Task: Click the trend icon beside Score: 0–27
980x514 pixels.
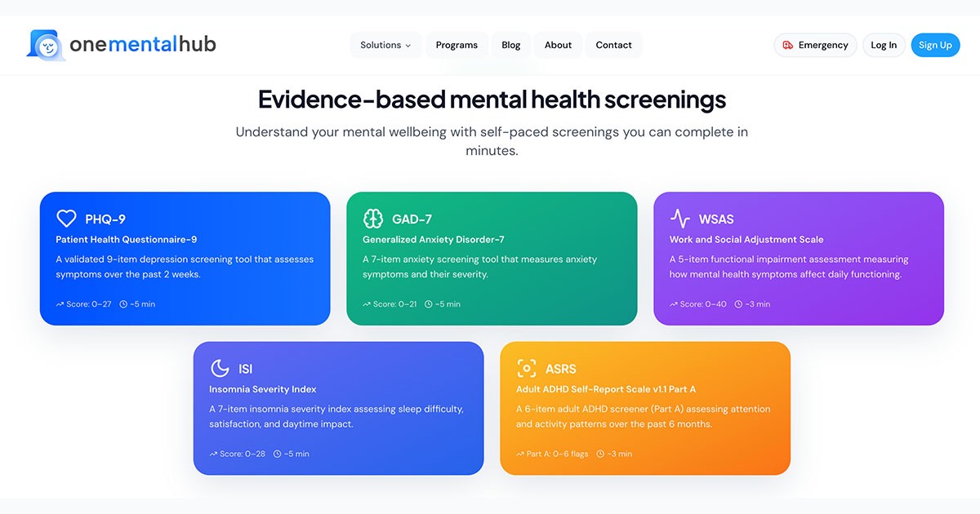Action: 60,304
